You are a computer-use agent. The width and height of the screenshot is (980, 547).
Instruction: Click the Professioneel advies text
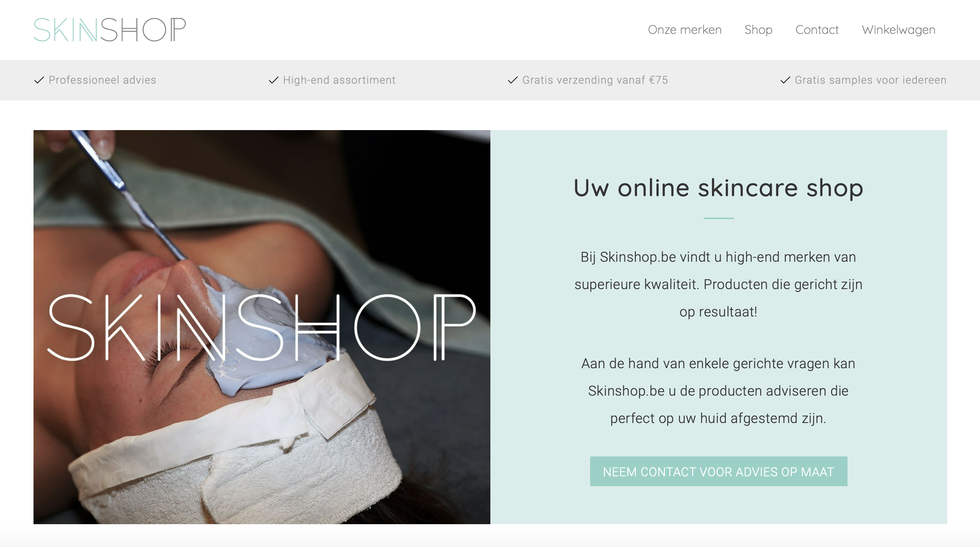click(102, 80)
